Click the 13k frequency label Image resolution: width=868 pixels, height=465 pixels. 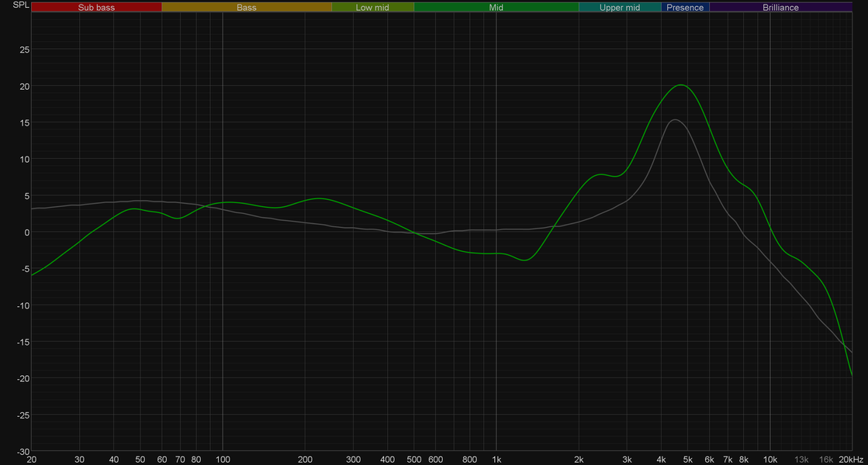click(x=801, y=460)
